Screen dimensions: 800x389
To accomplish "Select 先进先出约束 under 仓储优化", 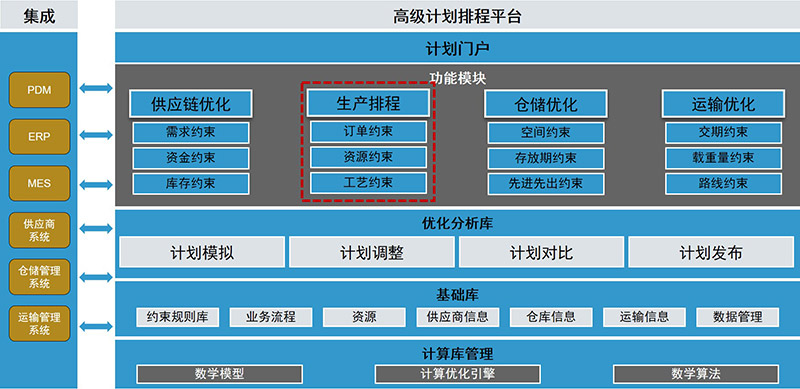I will [545, 184].
